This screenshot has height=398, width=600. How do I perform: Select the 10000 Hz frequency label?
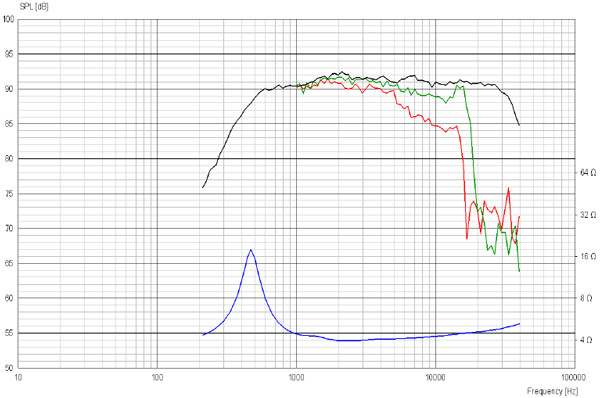(x=435, y=377)
